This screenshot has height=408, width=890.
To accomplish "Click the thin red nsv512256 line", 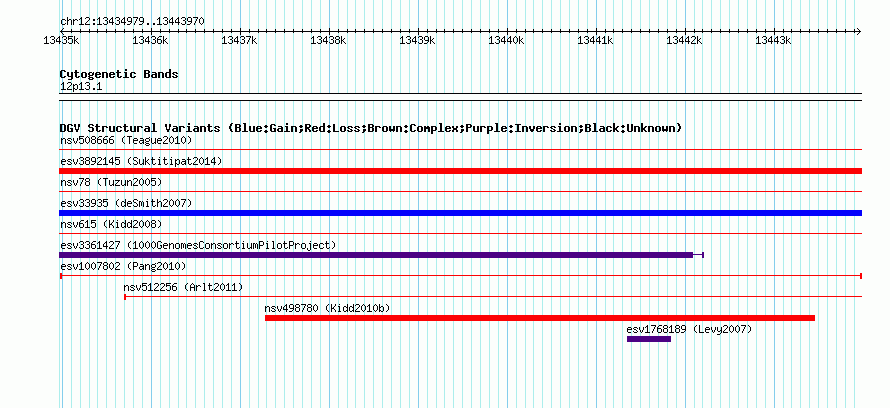I will tap(493, 296).
